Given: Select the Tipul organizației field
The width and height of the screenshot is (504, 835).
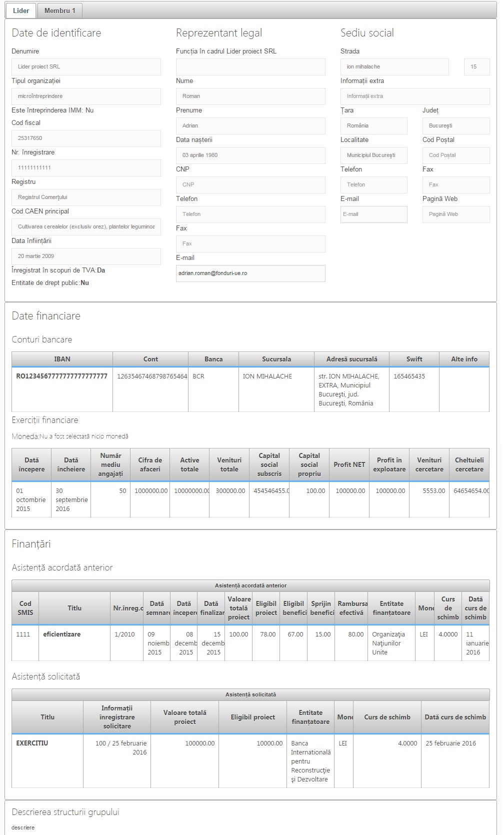Looking at the screenshot, I should tap(86, 96).
